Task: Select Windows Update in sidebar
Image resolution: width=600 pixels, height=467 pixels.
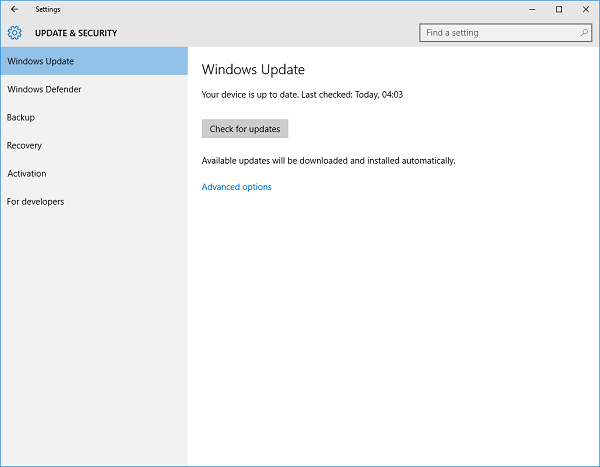Action: coord(94,61)
